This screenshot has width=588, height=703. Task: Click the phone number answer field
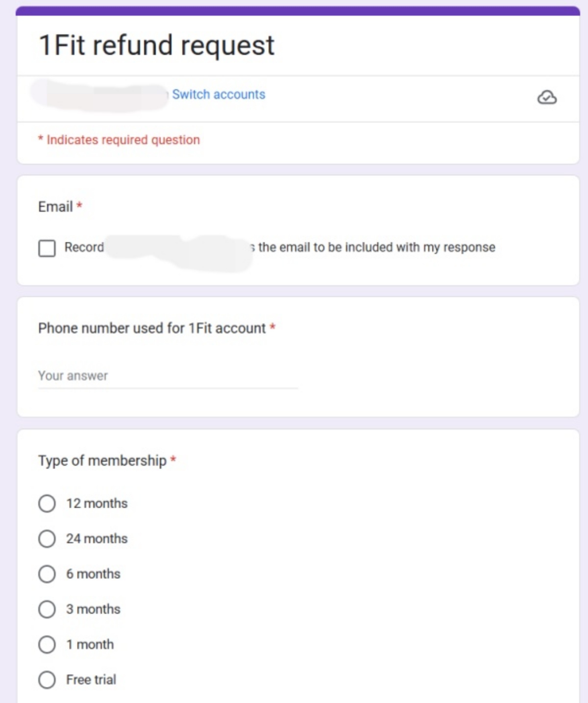click(x=168, y=376)
